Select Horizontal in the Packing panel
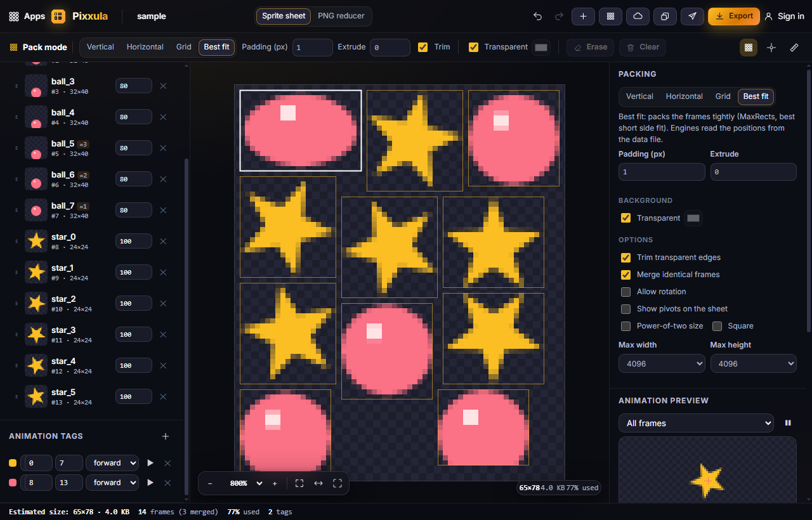This screenshot has height=520, width=812. click(x=684, y=96)
